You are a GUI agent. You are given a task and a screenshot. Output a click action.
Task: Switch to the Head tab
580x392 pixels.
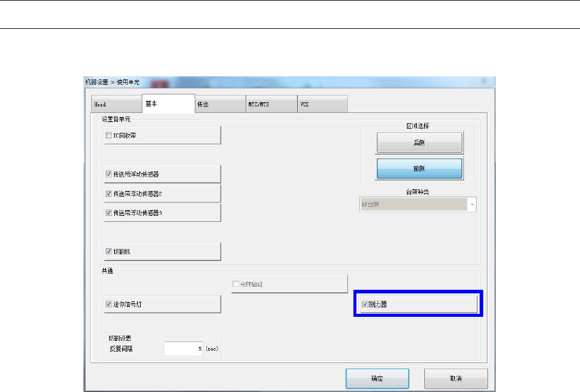point(117,105)
